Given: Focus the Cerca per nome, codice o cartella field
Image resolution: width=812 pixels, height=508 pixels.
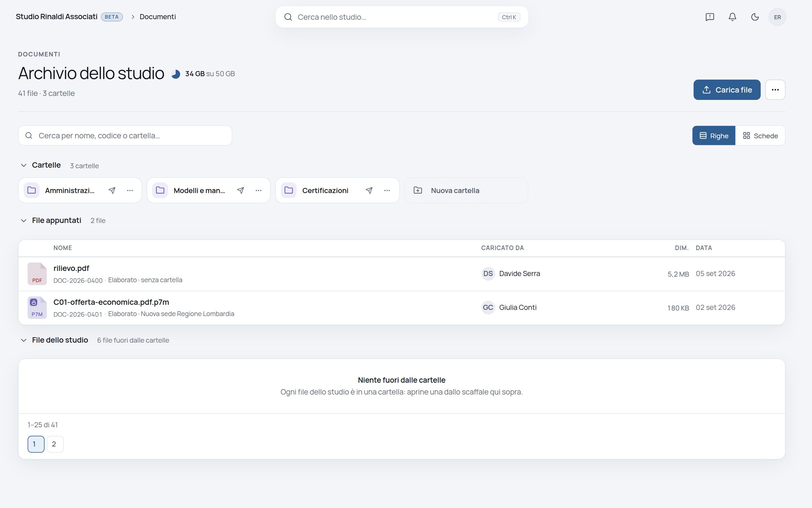Looking at the screenshot, I should [x=125, y=136].
